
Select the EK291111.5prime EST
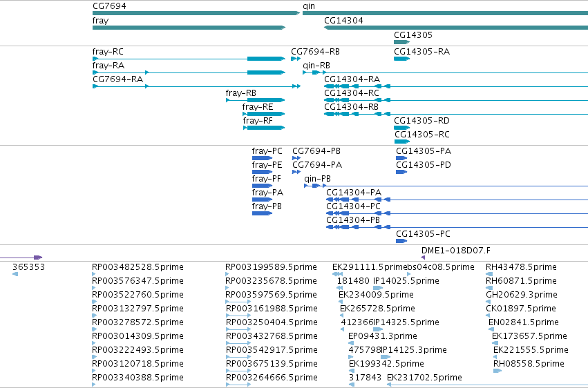pyautogui.click(x=370, y=267)
